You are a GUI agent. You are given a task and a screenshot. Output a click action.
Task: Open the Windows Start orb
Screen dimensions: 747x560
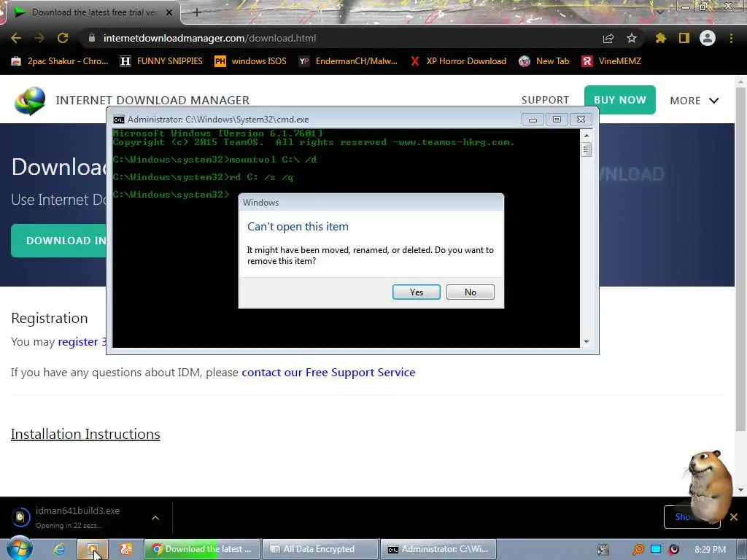point(19,548)
